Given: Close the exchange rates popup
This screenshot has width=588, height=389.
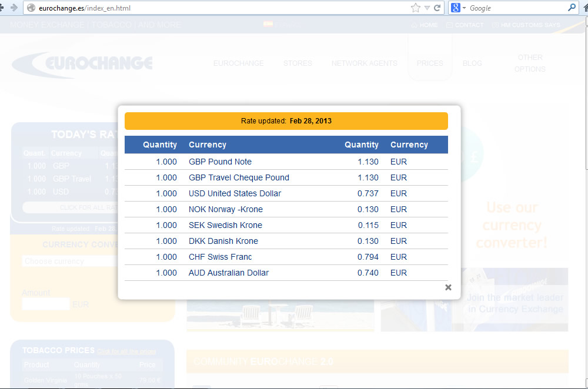Looking at the screenshot, I should [448, 287].
